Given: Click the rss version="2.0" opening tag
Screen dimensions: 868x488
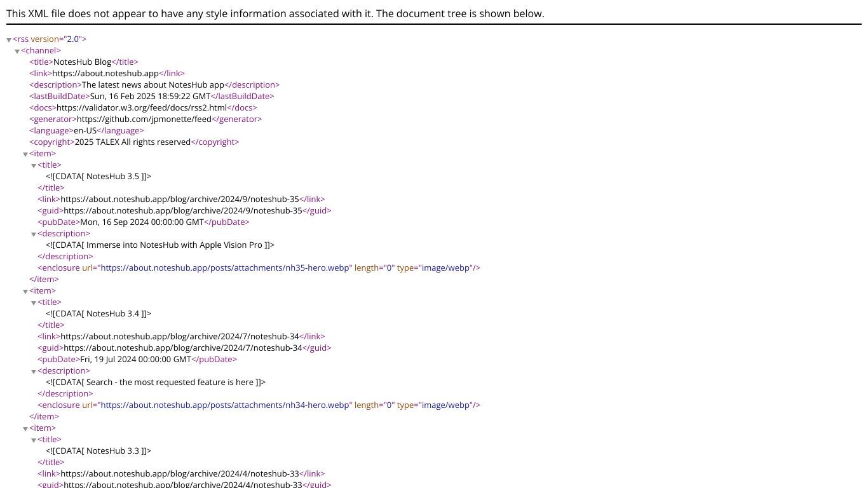Looking at the screenshot, I should click(x=50, y=39).
